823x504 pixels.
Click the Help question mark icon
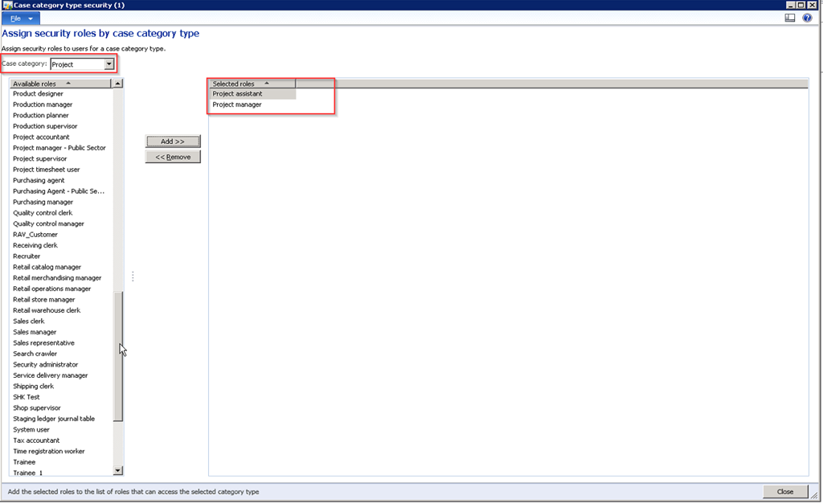point(807,18)
